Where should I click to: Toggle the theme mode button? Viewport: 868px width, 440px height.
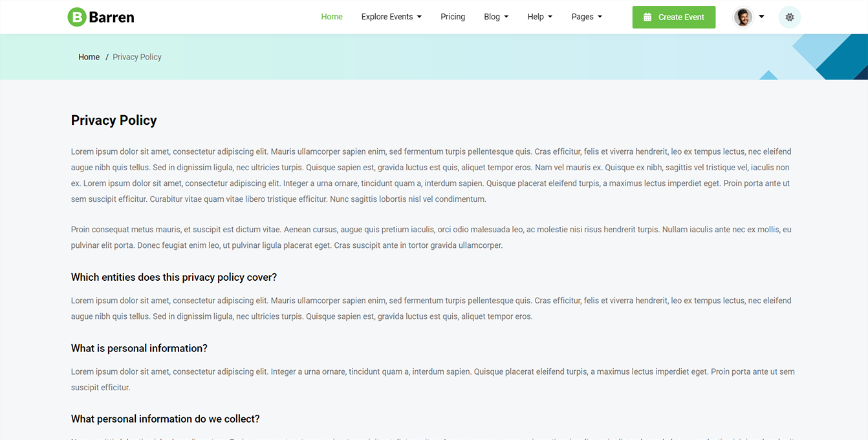point(789,17)
